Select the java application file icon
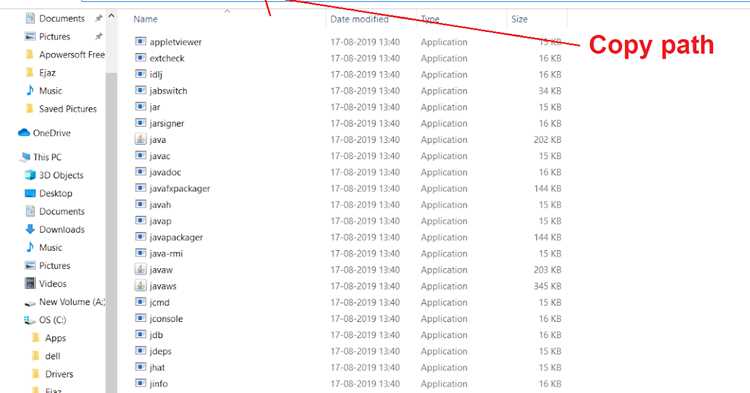This screenshot has width=750, height=393. pyautogui.click(x=140, y=140)
